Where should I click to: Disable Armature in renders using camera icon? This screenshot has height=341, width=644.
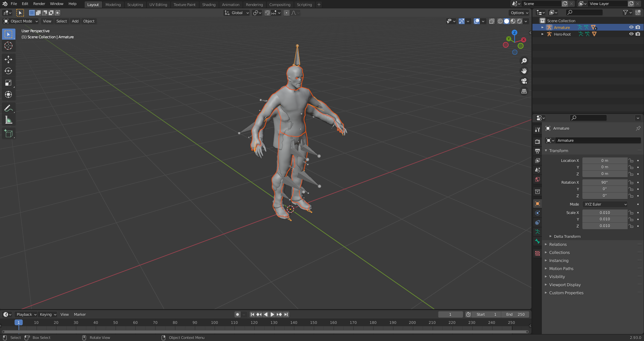tap(638, 27)
